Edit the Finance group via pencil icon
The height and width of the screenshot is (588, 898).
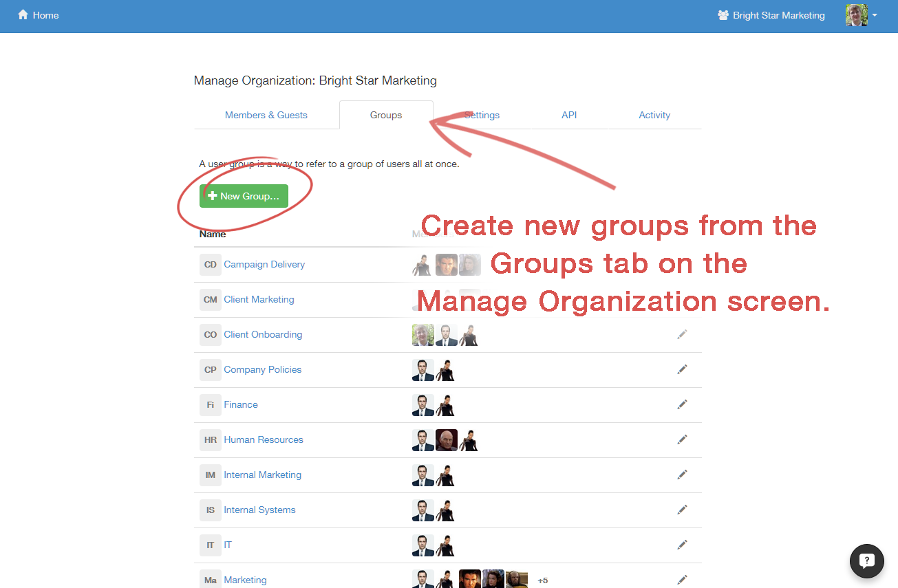(x=682, y=404)
